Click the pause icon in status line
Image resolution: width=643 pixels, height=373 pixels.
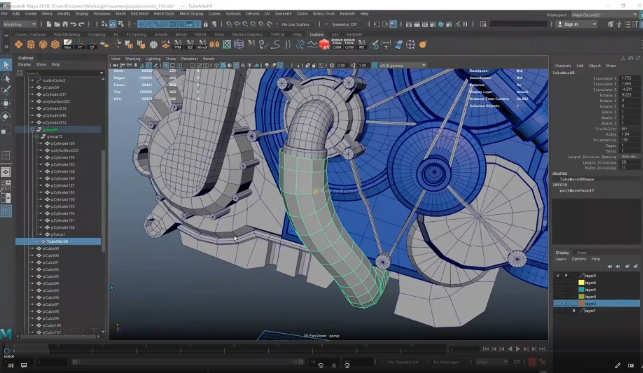click(465, 24)
